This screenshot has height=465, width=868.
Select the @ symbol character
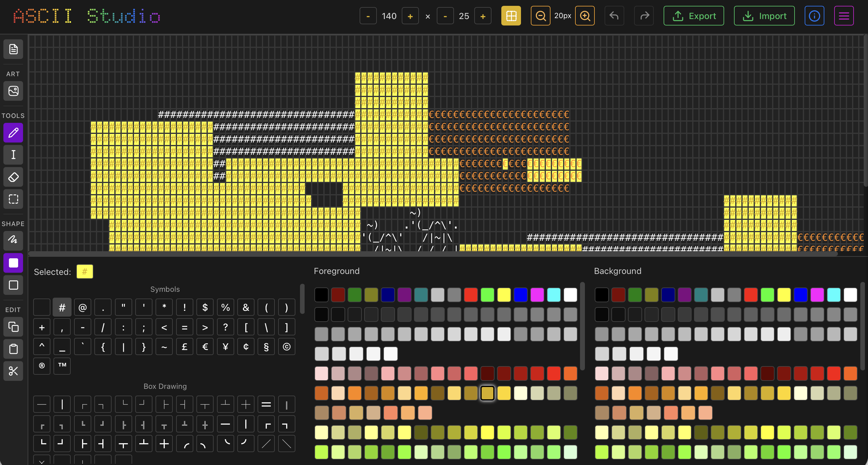tap(83, 307)
